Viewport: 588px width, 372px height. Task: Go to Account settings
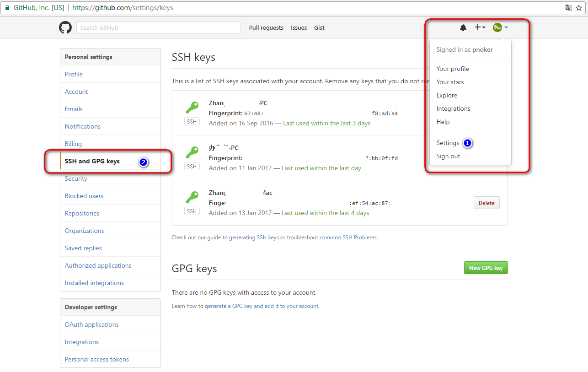click(110, 92)
